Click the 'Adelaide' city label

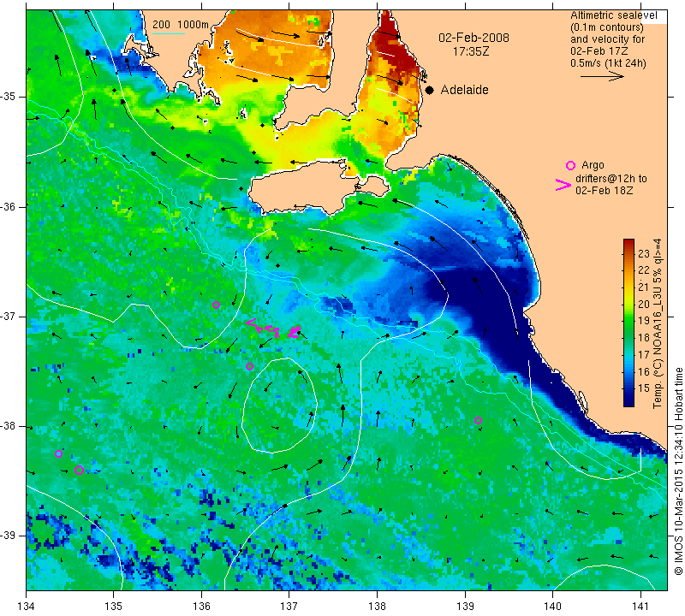click(x=464, y=90)
